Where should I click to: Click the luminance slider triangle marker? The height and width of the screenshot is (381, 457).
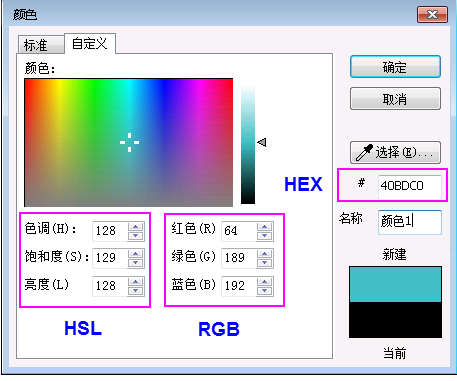[x=262, y=142]
